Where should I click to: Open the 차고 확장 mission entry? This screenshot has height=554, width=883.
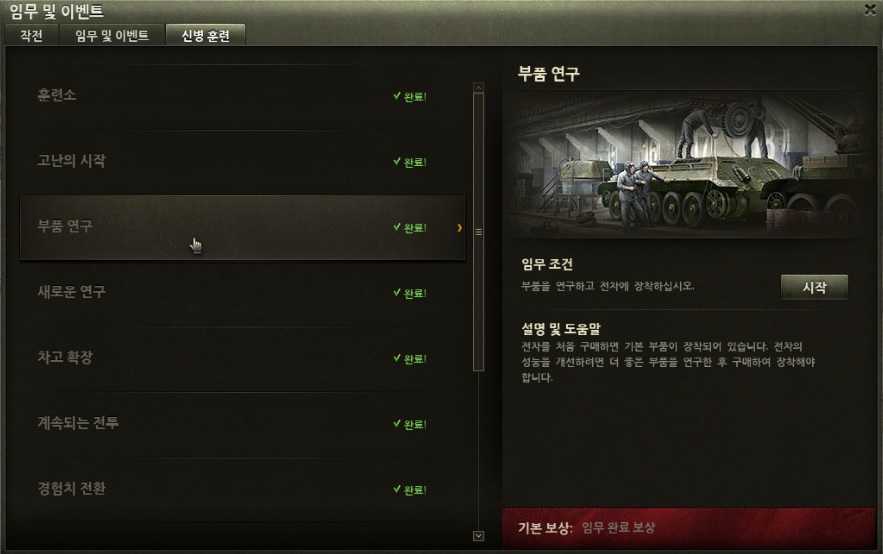pos(242,358)
